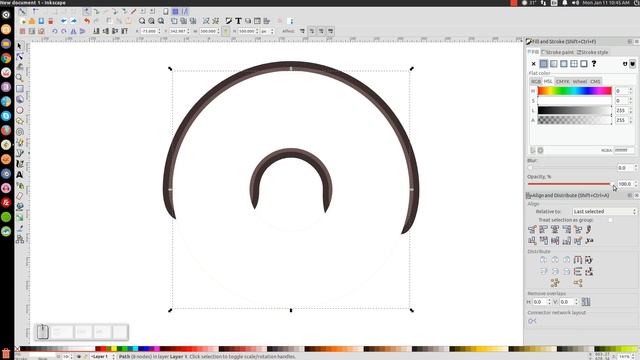Select the Selector arrow tool
Screen dimensions: 640x360
19,46
